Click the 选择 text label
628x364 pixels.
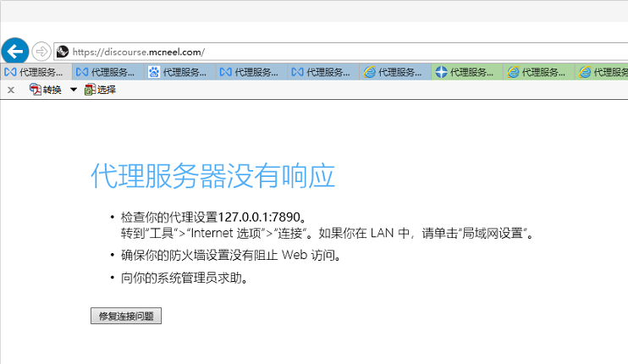tap(107, 90)
